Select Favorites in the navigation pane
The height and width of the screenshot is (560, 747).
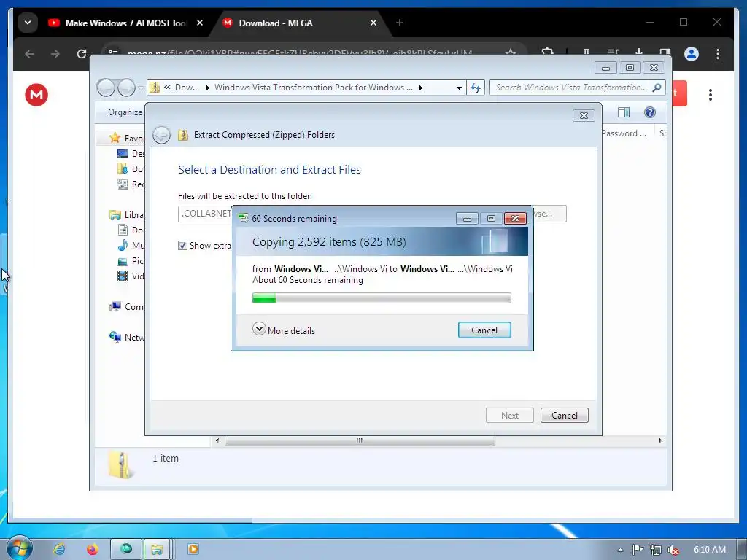tap(127, 138)
